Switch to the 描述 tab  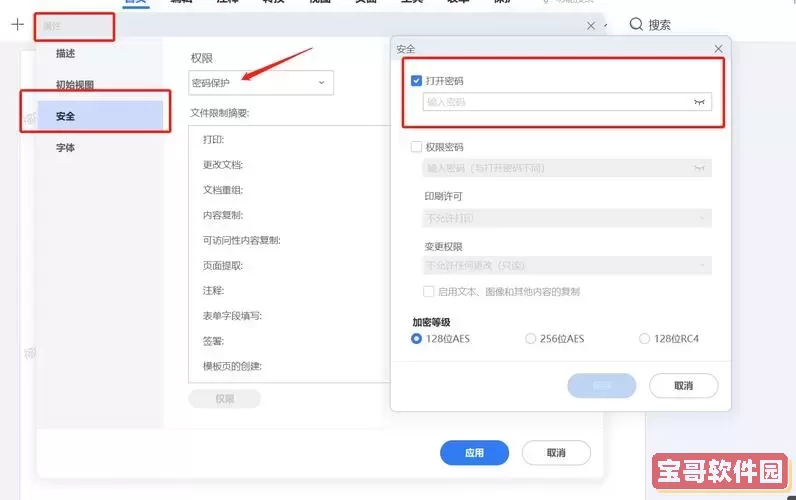tap(66, 53)
